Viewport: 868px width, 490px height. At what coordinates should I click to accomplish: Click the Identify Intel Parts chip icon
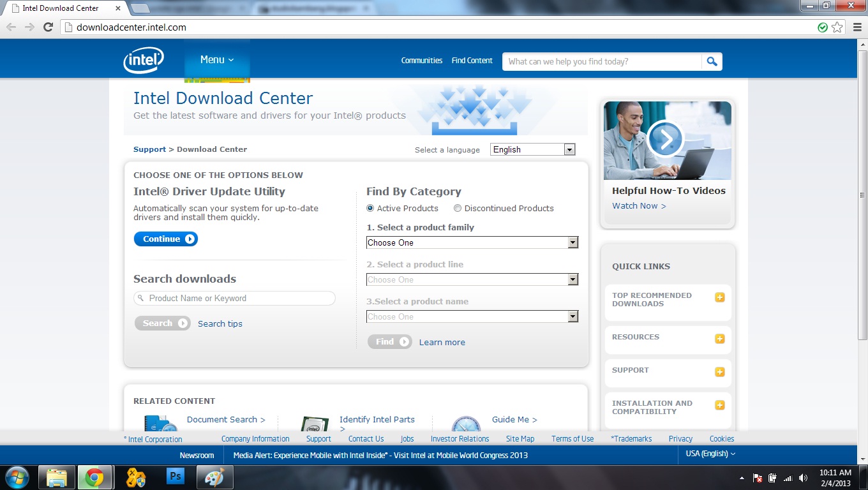point(314,423)
